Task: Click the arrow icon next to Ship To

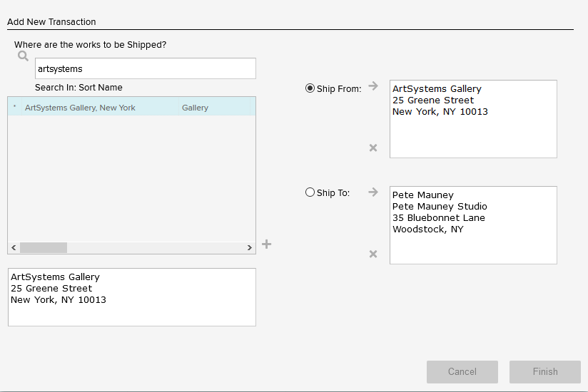Action: tap(372, 192)
